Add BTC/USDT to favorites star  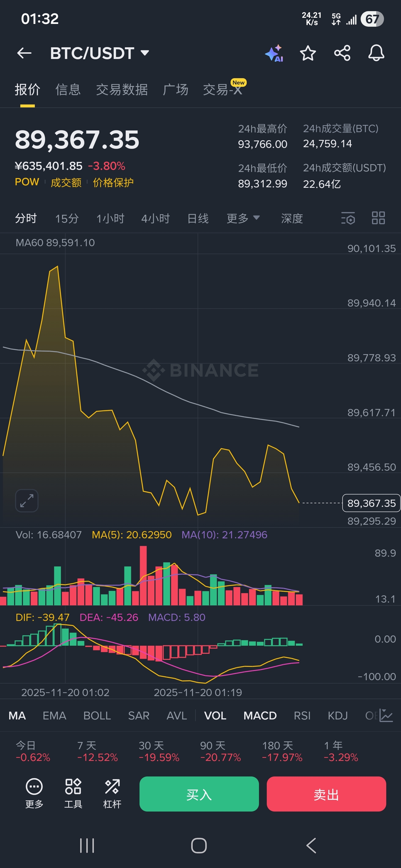point(308,53)
